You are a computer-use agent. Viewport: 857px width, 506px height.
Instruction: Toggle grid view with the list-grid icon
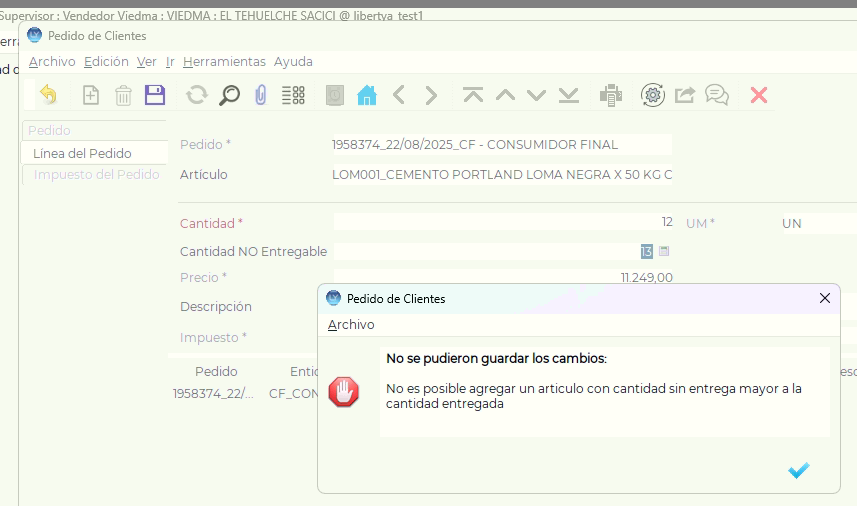[294, 95]
